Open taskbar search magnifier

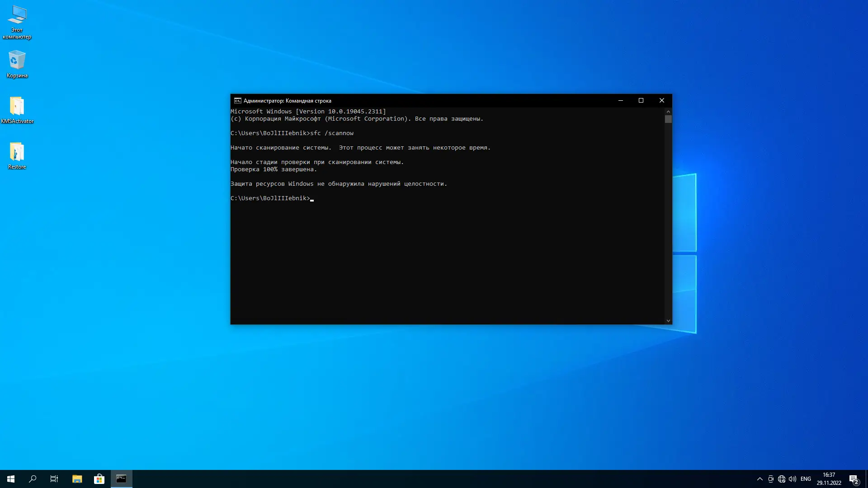pyautogui.click(x=33, y=479)
